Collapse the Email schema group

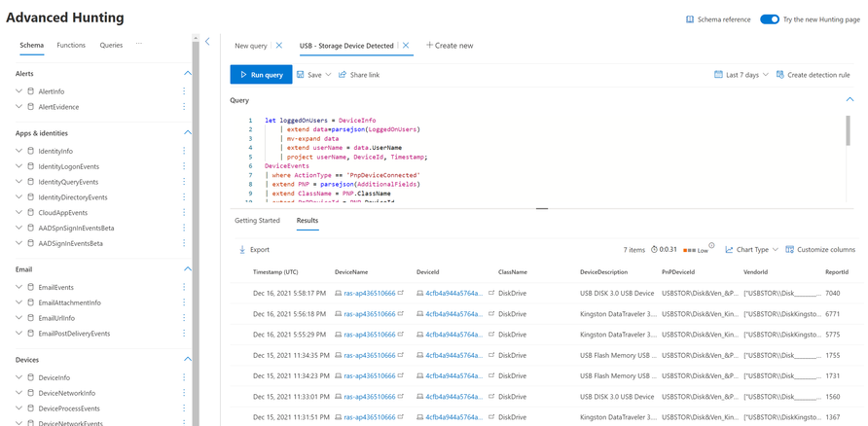pos(188,268)
